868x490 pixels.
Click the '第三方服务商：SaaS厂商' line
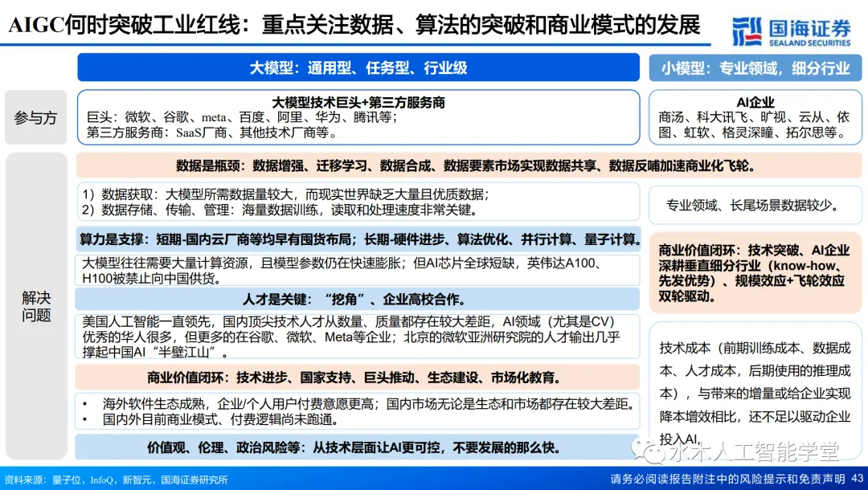212,133
